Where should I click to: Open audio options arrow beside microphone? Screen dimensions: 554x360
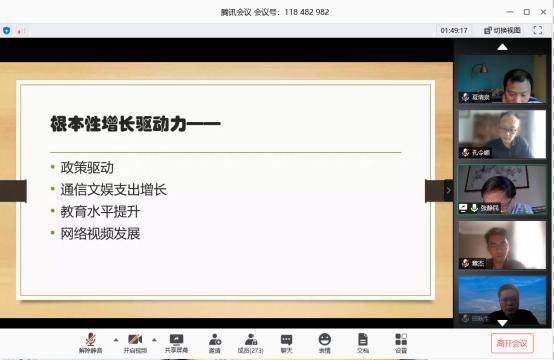pyautogui.click(x=116, y=340)
